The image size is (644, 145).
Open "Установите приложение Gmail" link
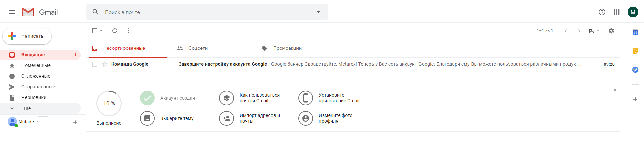pos(339,98)
